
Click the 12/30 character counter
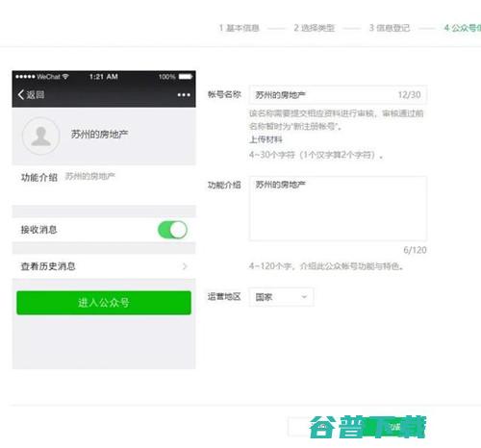tap(409, 95)
